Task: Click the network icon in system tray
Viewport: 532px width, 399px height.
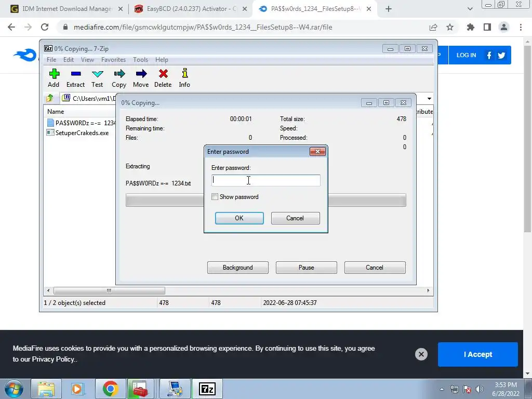Action: coord(454,389)
